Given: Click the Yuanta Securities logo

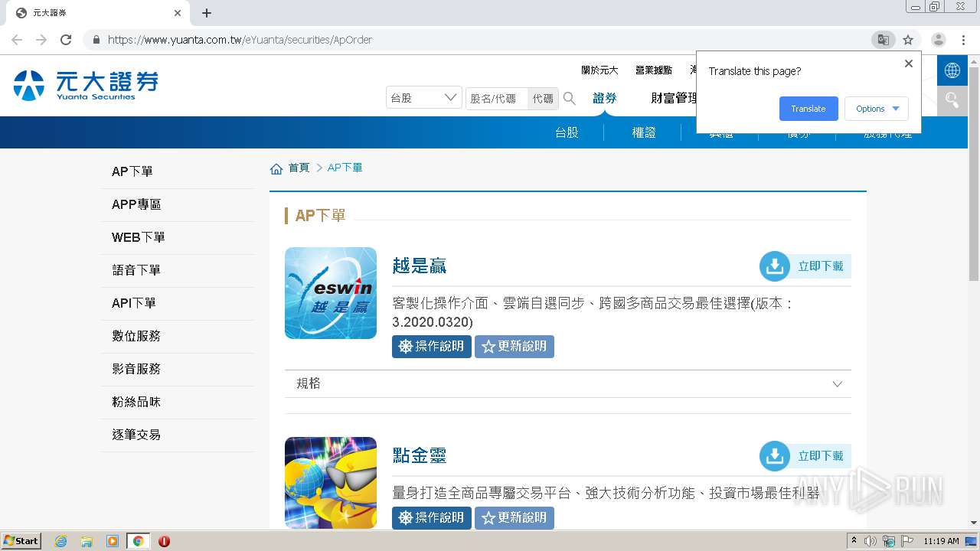Looking at the screenshot, I should 86,85.
